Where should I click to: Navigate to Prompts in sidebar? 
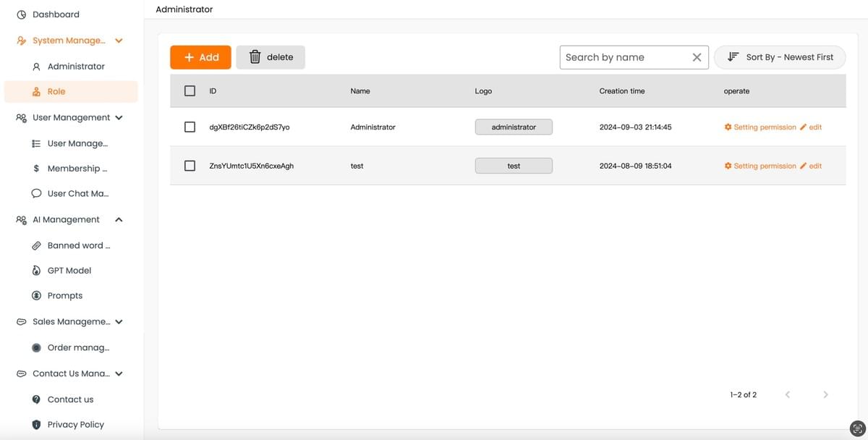tap(65, 296)
